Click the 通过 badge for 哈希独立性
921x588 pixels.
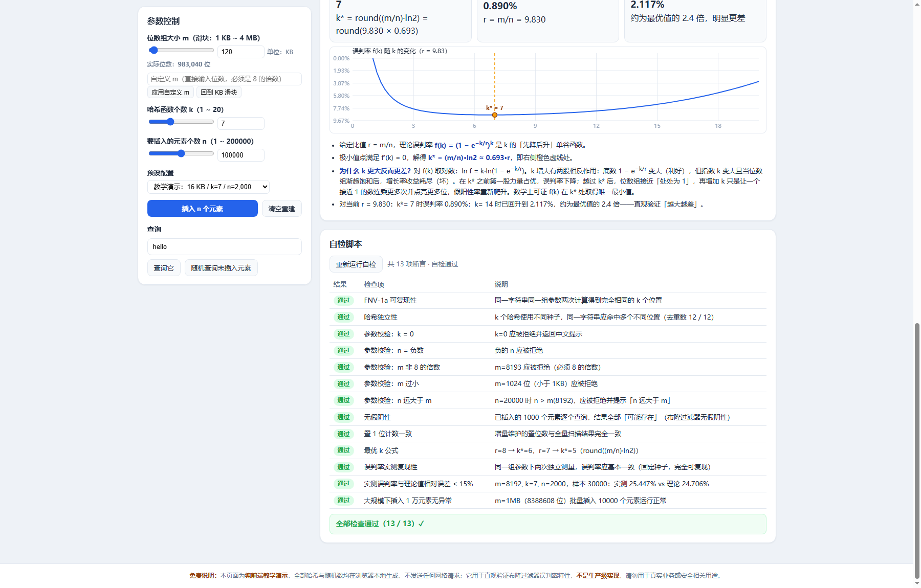pos(344,317)
